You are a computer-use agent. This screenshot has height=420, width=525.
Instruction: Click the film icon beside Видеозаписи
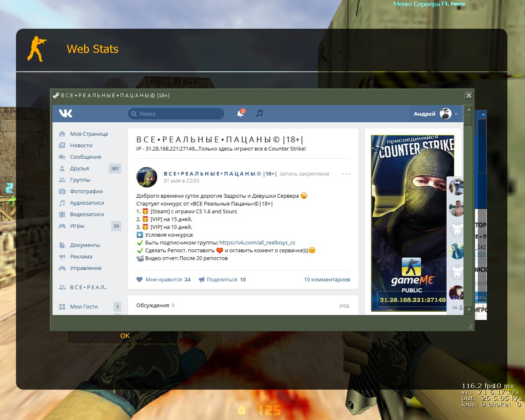62,214
